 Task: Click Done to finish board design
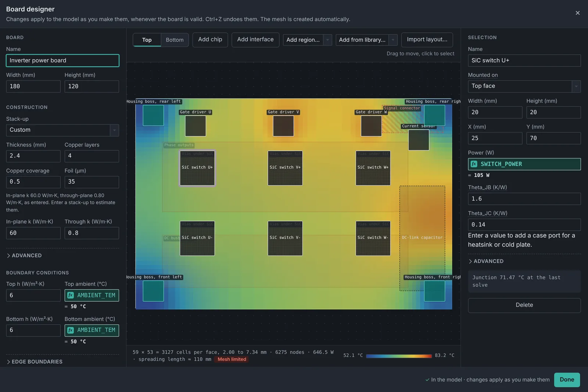pyautogui.click(x=567, y=380)
